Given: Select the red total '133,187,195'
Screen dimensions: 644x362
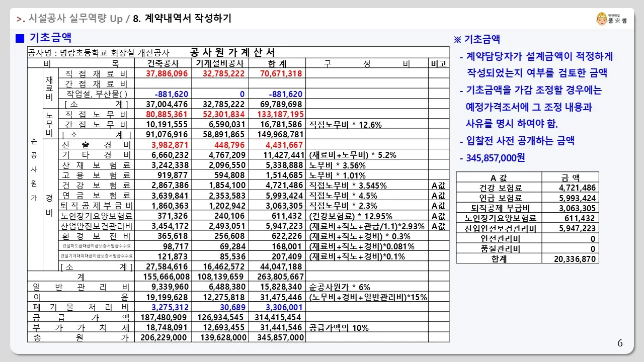Looking at the screenshot, I should (279, 114).
